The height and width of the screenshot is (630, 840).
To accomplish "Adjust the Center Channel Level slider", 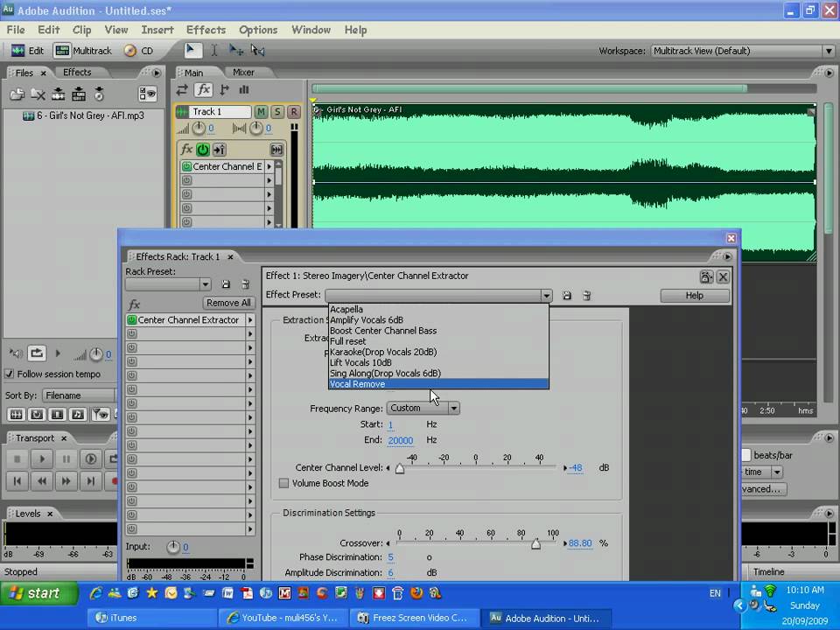I will coord(400,469).
